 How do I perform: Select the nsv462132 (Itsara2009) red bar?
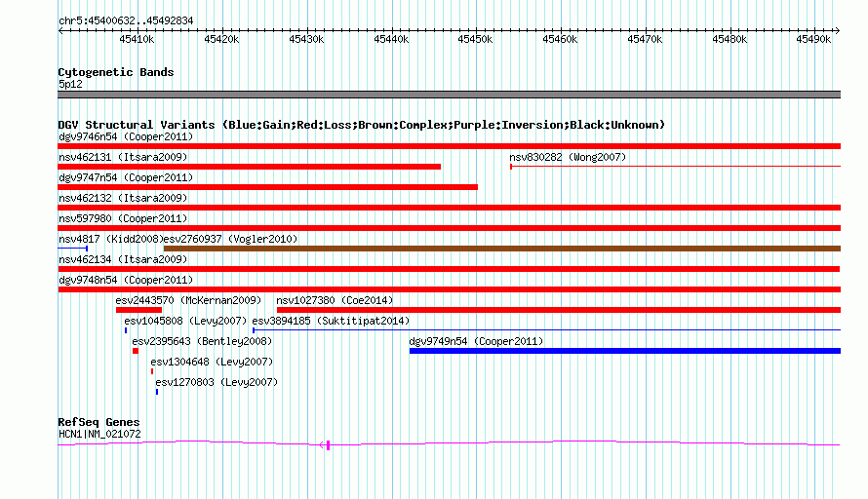tap(449, 208)
